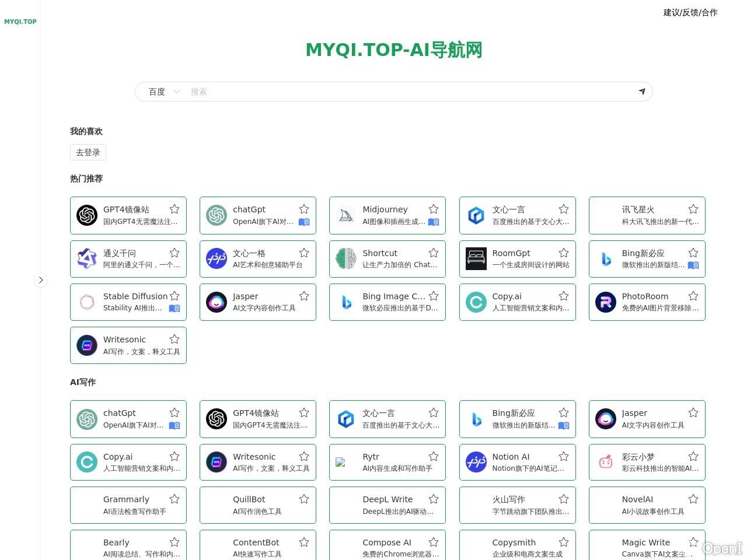
Task: Star the Notion AI card
Action: (564, 456)
